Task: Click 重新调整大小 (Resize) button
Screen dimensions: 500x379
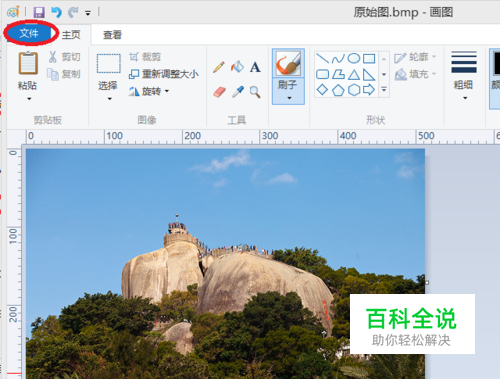Action: tap(164, 74)
